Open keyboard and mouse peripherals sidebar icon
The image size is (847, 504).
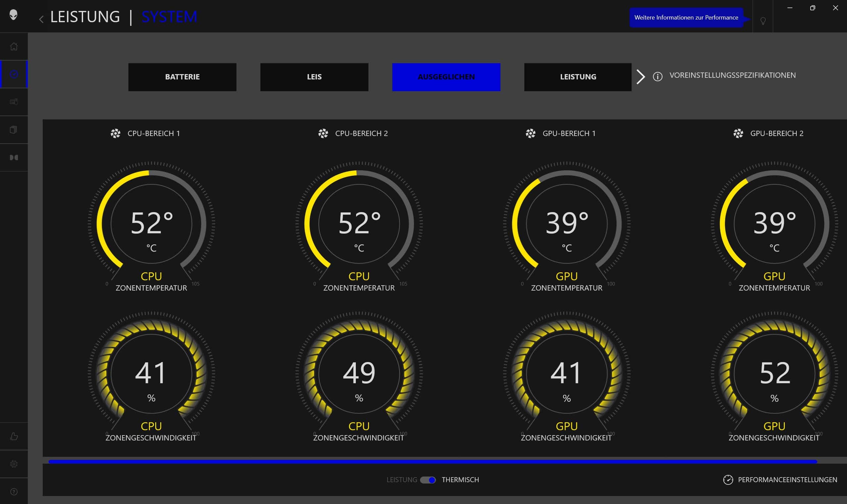14,102
